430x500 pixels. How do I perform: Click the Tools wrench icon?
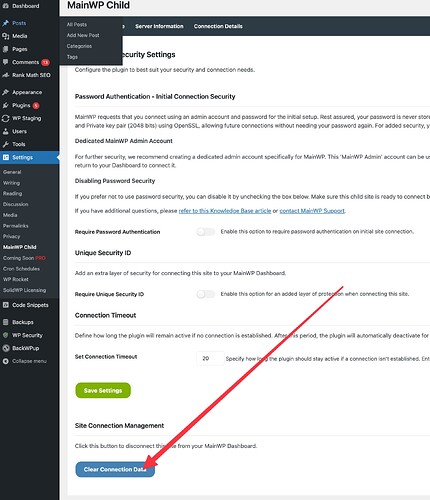pyautogui.click(x=5, y=144)
